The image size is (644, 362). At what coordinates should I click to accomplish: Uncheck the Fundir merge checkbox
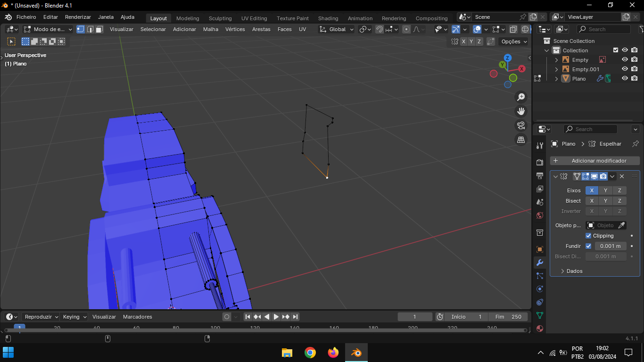pos(588,246)
